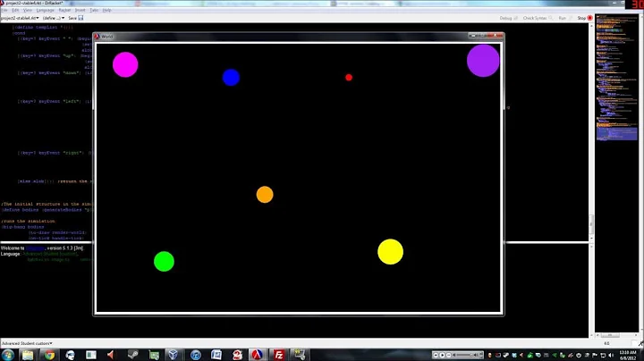The image size is (644, 361).
Task: Click the Steam icon in the system tray
Action: [506, 355]
